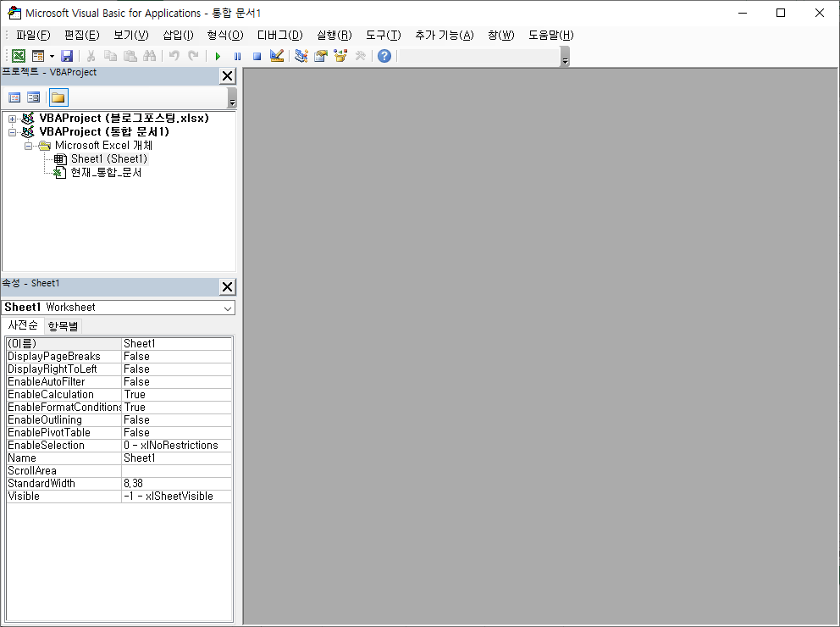Click the (이름) property value Sheet1

pos(177,343)
